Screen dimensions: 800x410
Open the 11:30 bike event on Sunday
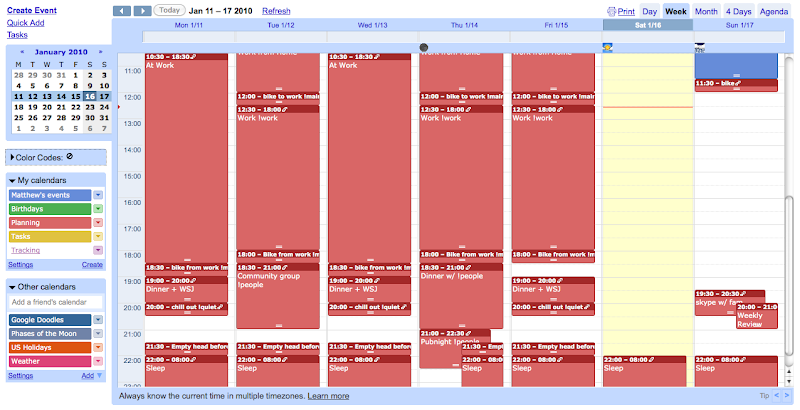736,85
